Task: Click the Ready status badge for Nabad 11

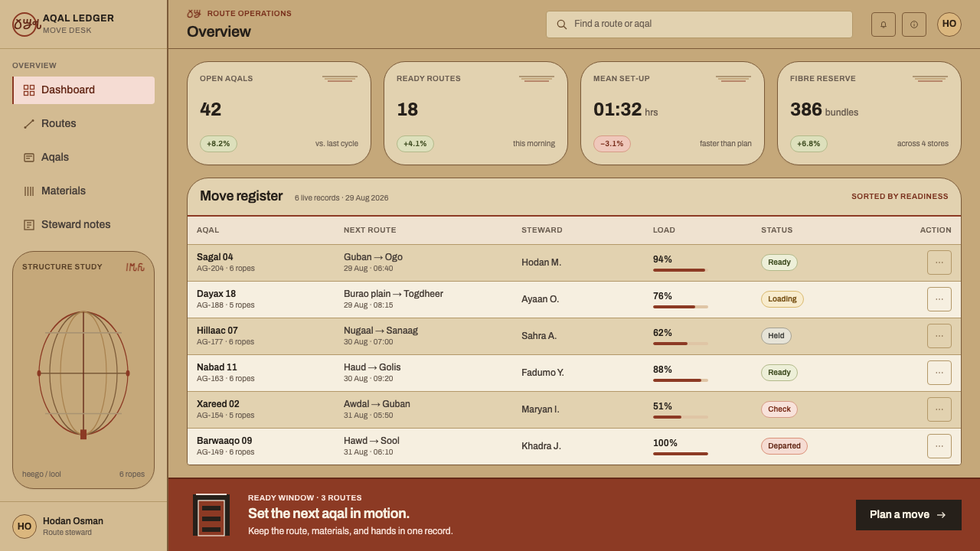Action: (779, 373)
